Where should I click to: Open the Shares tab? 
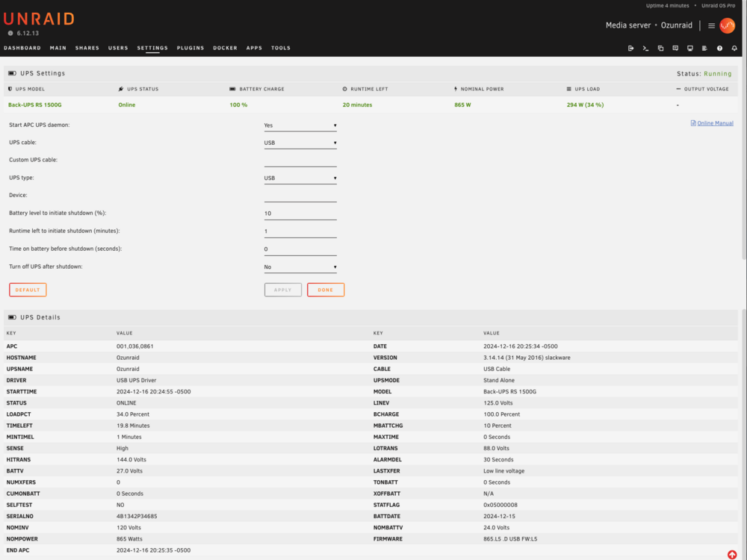pos(87,48)
